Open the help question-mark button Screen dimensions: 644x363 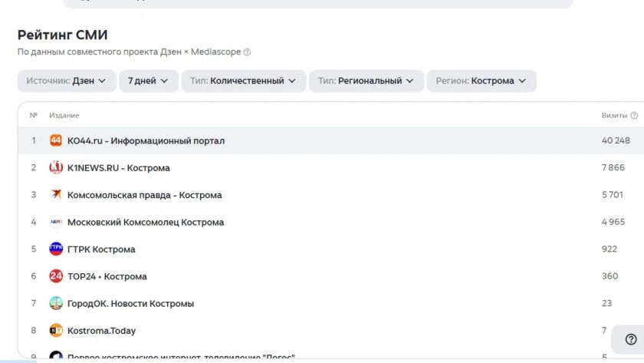click(x=631, y=339)
